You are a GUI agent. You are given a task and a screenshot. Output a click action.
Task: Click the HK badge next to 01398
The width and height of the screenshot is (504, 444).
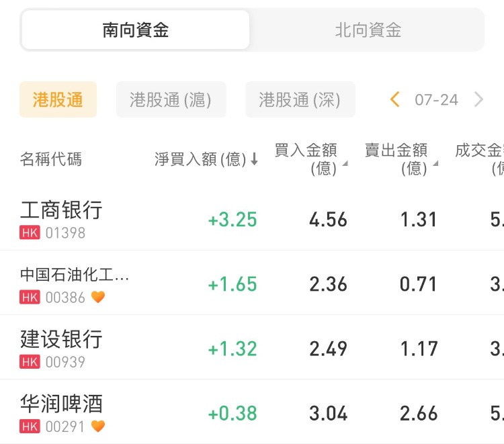coord(30,233)
